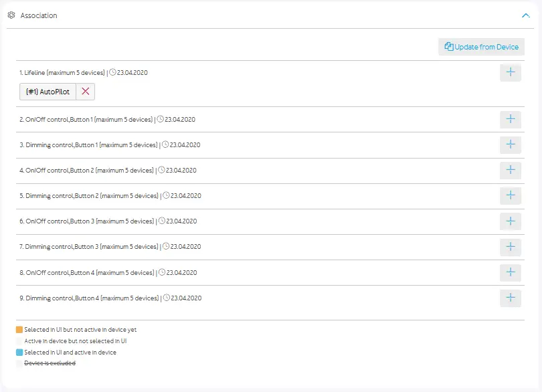The image size is (542, 392).
Task: Click the Device is excluded legend text
Action: click(x=50, y=363)
